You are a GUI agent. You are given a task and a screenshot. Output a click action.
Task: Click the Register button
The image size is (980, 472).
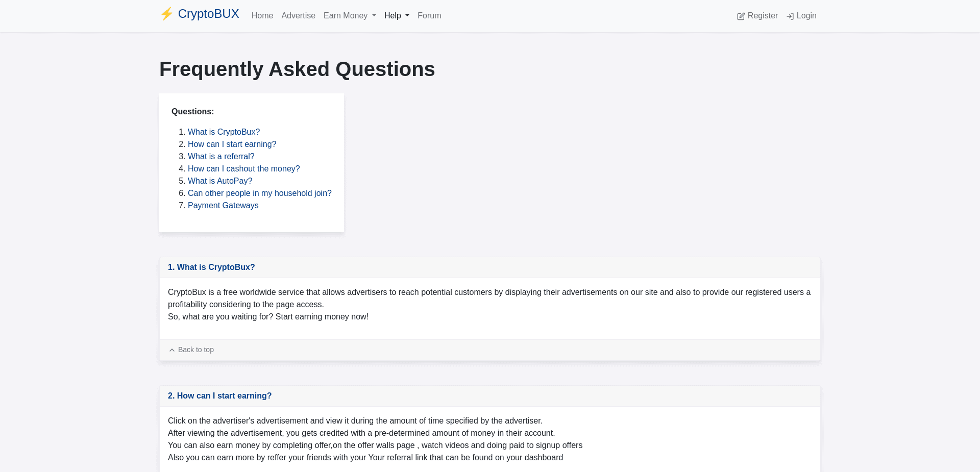pyautogui.click(x=762, y=16)
